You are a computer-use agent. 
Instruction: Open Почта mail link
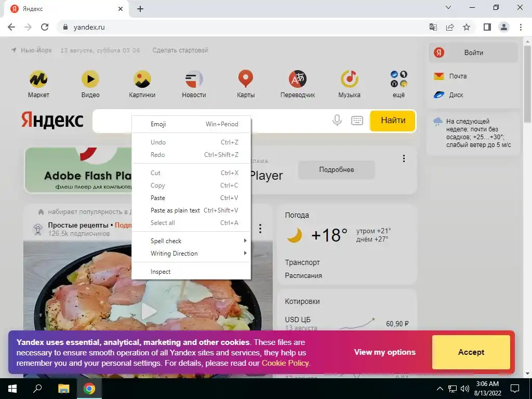coord(450,76)
